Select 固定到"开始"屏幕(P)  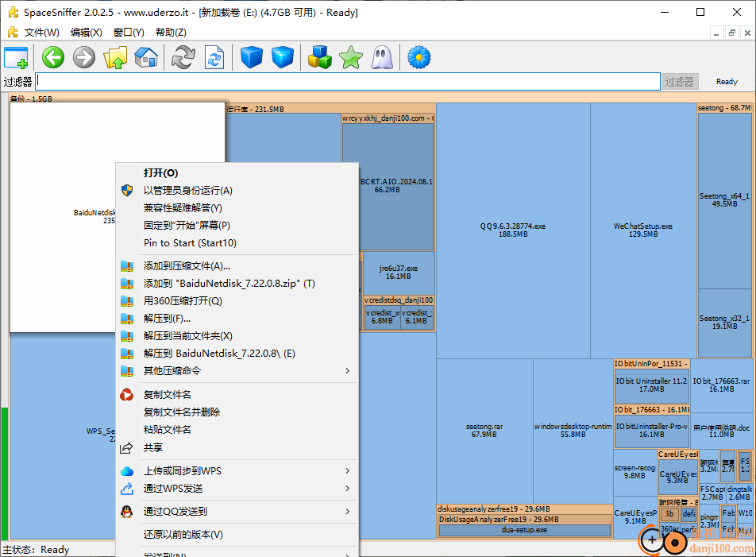(x=237, y=225)
